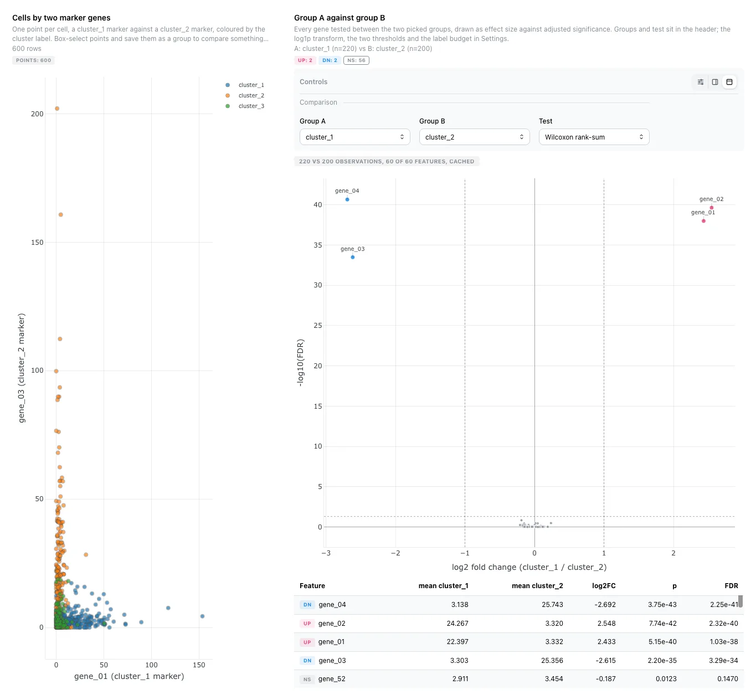Click the POINTS: 600 badge
756x700 pixels.
click(x=33, y=60)
